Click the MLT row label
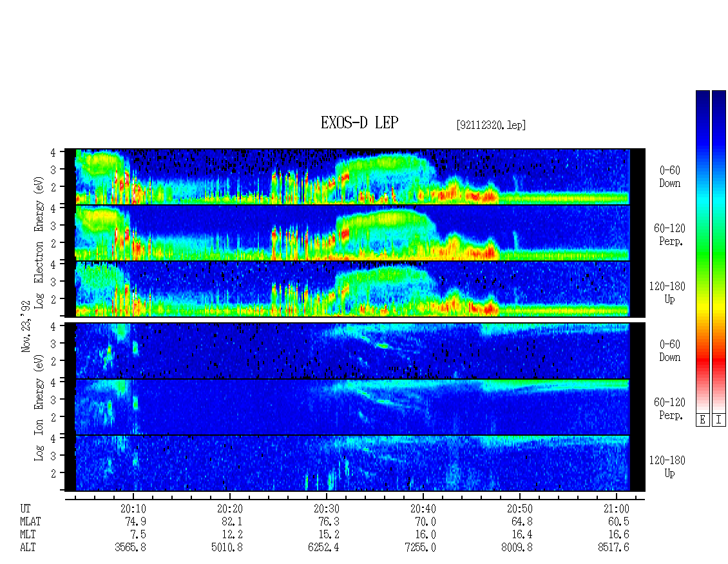 pos(28,535)
